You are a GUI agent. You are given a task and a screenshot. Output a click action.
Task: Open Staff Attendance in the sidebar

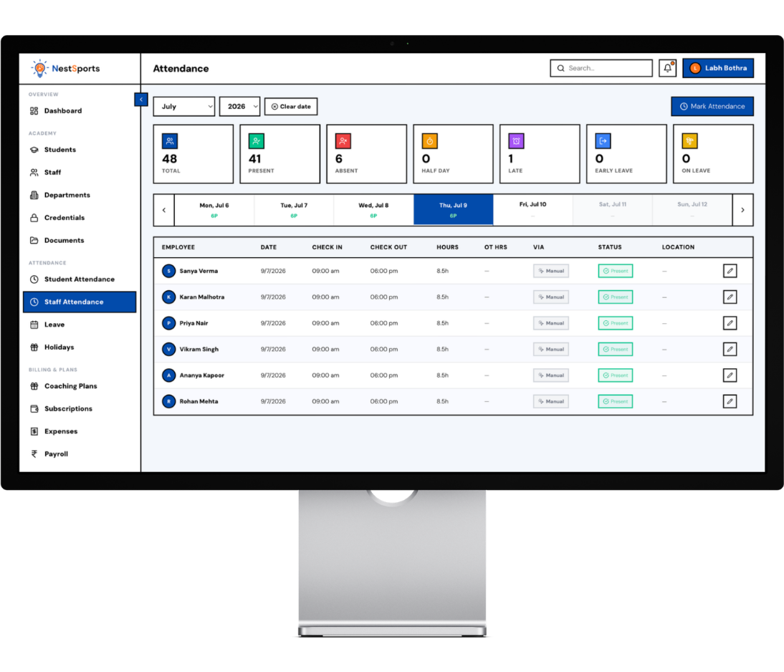[80, 302]
